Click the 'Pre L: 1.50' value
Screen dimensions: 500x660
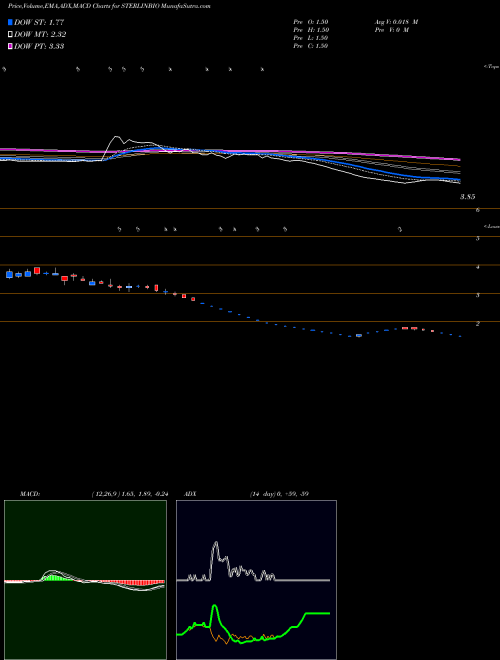(311, 38)
